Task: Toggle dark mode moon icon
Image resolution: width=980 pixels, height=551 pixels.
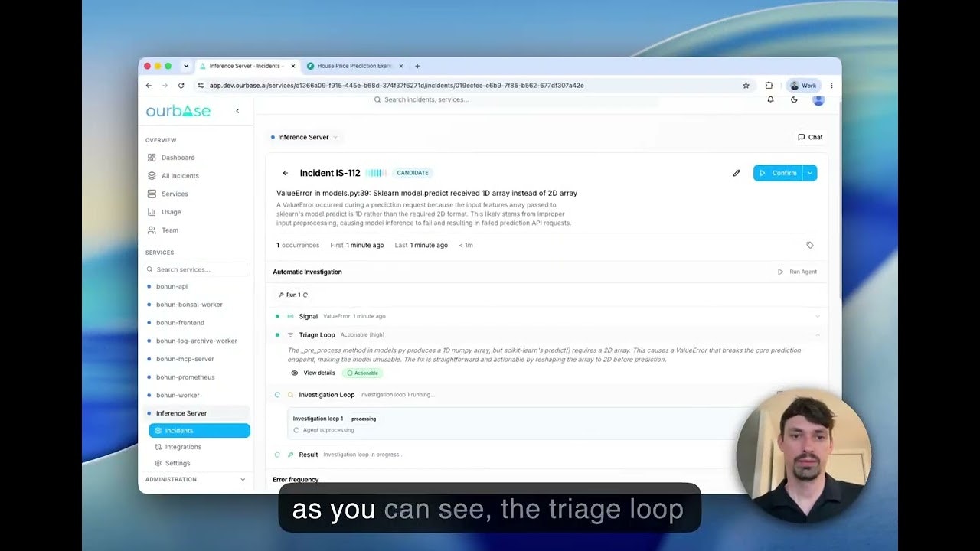Action: [x=794, y=99]
